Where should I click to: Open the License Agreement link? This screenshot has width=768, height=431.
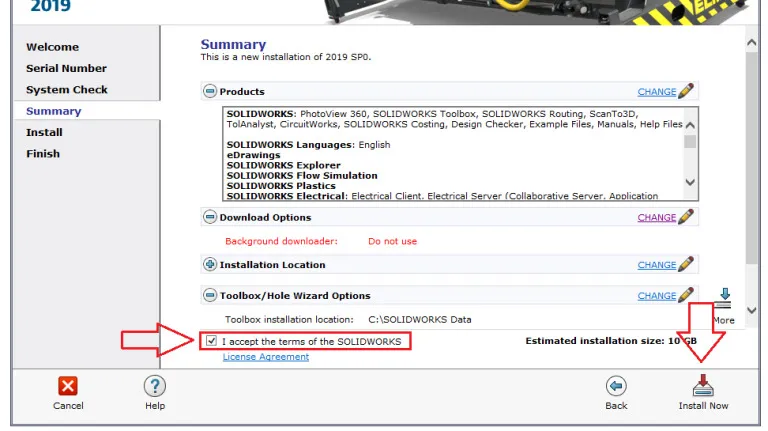265,357
